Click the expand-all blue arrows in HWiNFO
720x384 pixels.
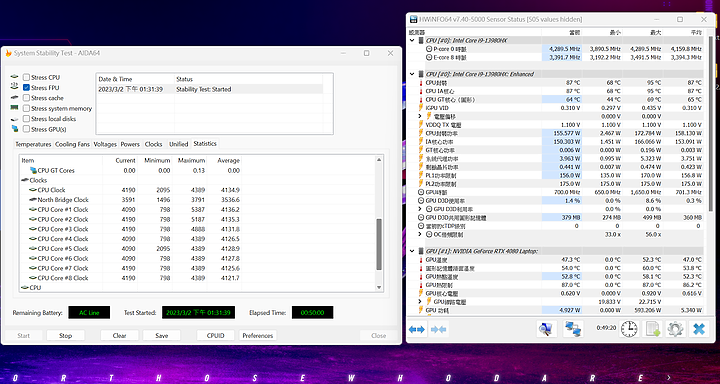point(417,329)
